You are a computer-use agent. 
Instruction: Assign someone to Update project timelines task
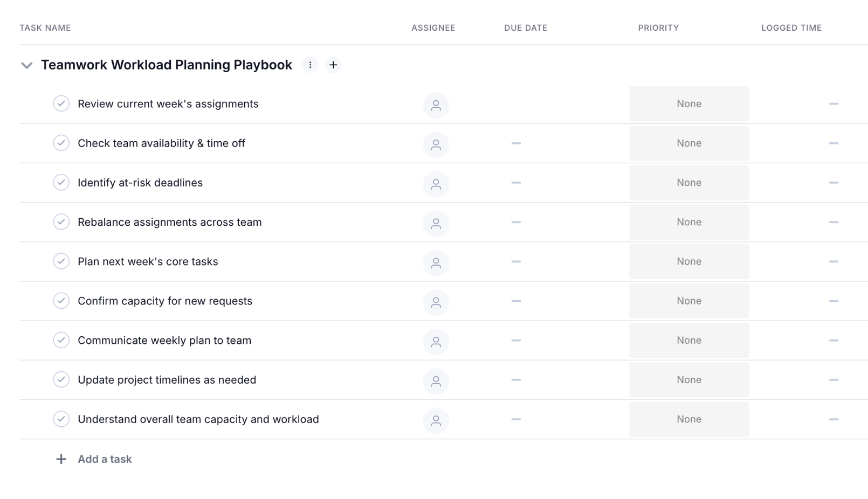pos(436,381)
